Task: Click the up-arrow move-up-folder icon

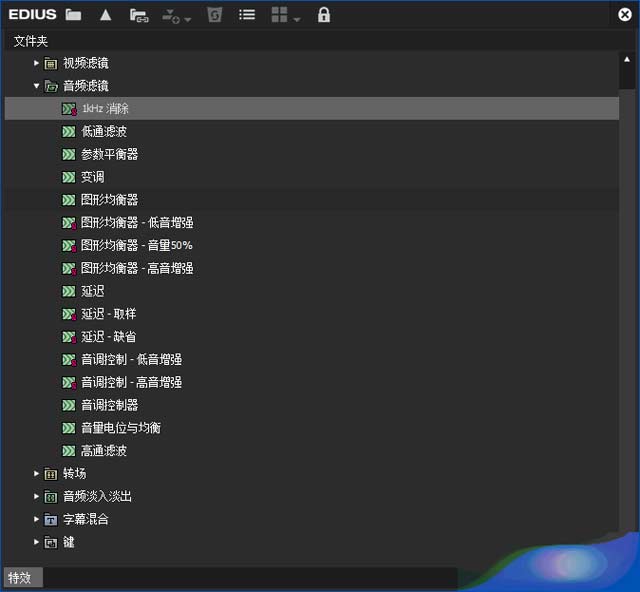Action: point(106,15)
